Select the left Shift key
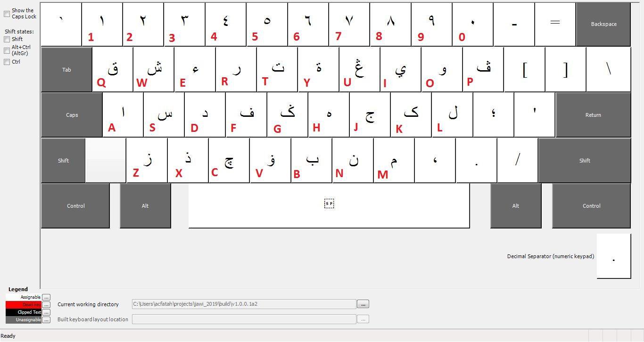The height and width of the screenshot is (342, 644). (63, 160)
